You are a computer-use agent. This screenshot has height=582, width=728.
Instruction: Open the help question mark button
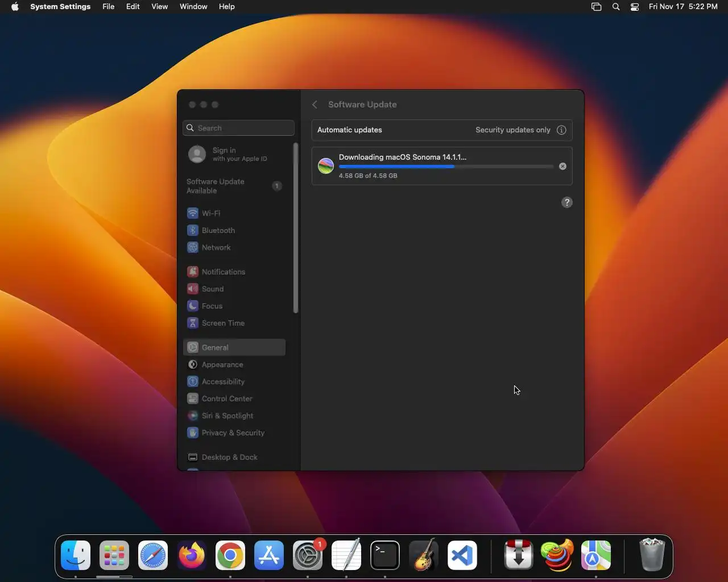point(567,202)
